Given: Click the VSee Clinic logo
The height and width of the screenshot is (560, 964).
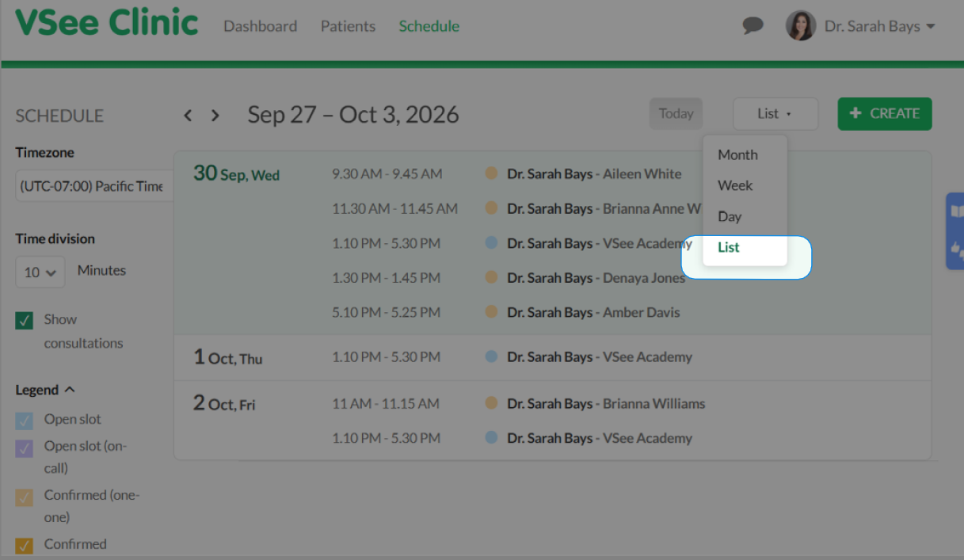Looking at the screenshot, I should click(x=106, y=22).
